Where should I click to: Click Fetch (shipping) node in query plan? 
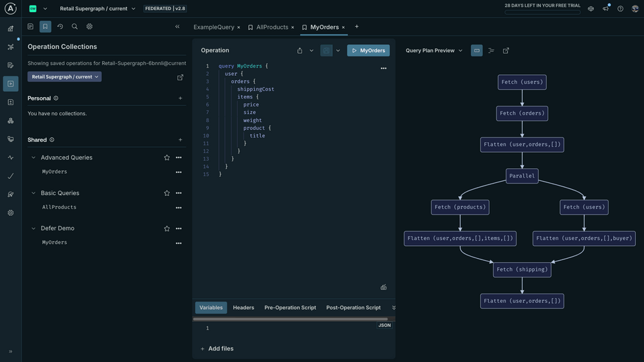point(522,269)
